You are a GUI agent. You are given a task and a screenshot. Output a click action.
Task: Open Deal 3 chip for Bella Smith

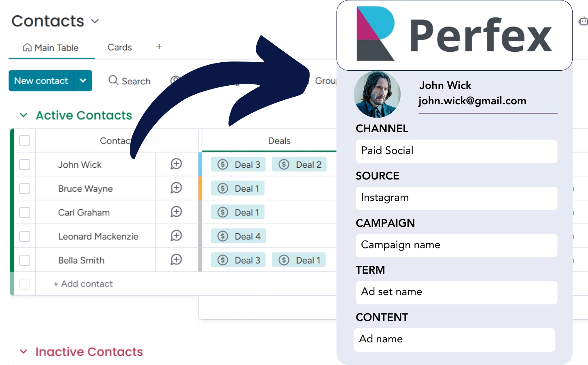coord(238,260)
